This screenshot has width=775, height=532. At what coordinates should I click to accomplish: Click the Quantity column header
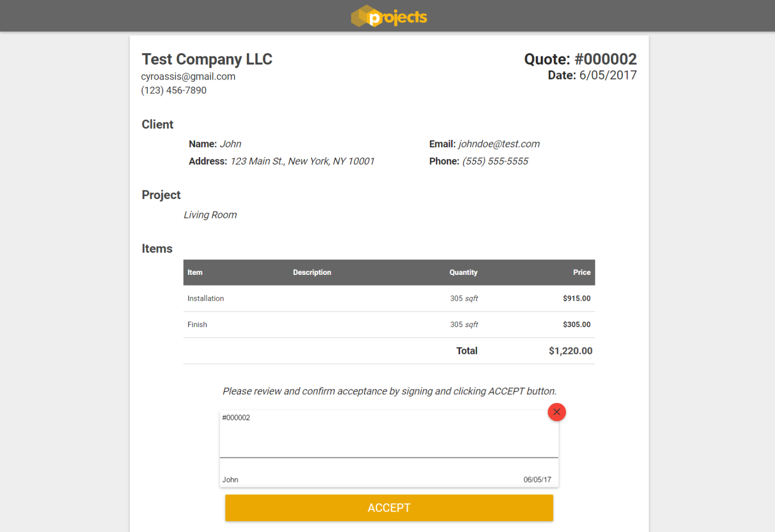[x=463, y=272]
